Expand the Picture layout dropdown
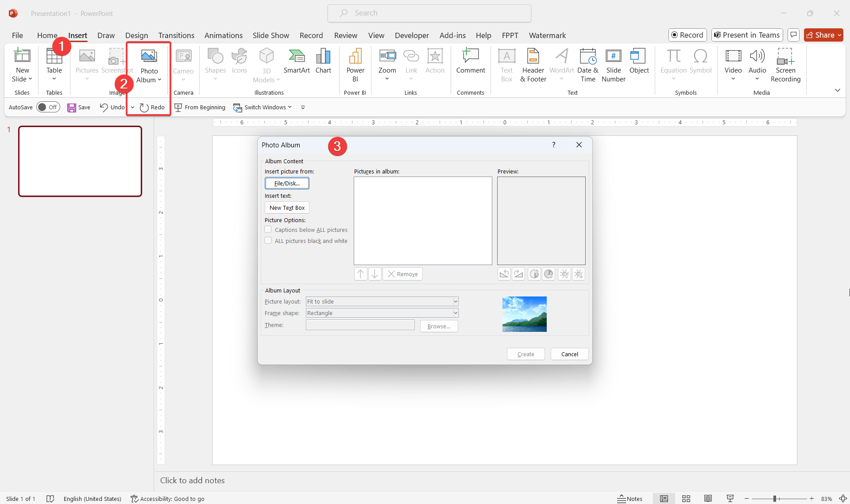The width and height of the screenshot is (850, 504). (454, 301)
